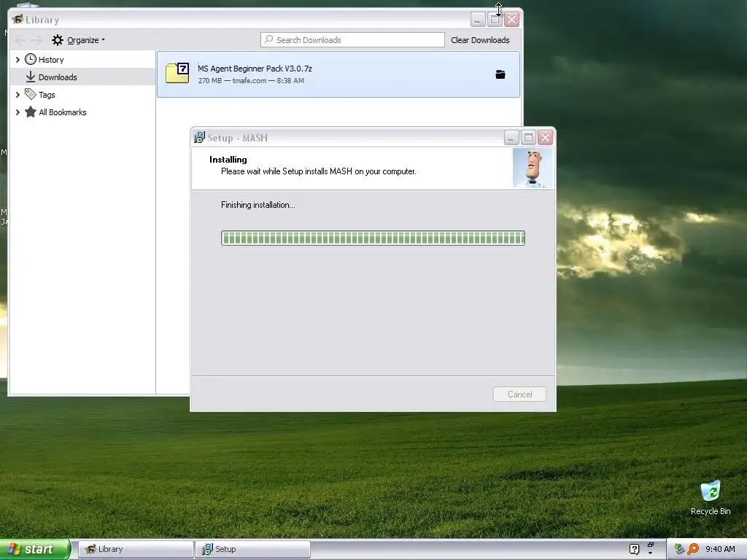The height and width of the screenshot is (560, 747).
Task: Click the MASH agent character image
Action: point(533,168)
